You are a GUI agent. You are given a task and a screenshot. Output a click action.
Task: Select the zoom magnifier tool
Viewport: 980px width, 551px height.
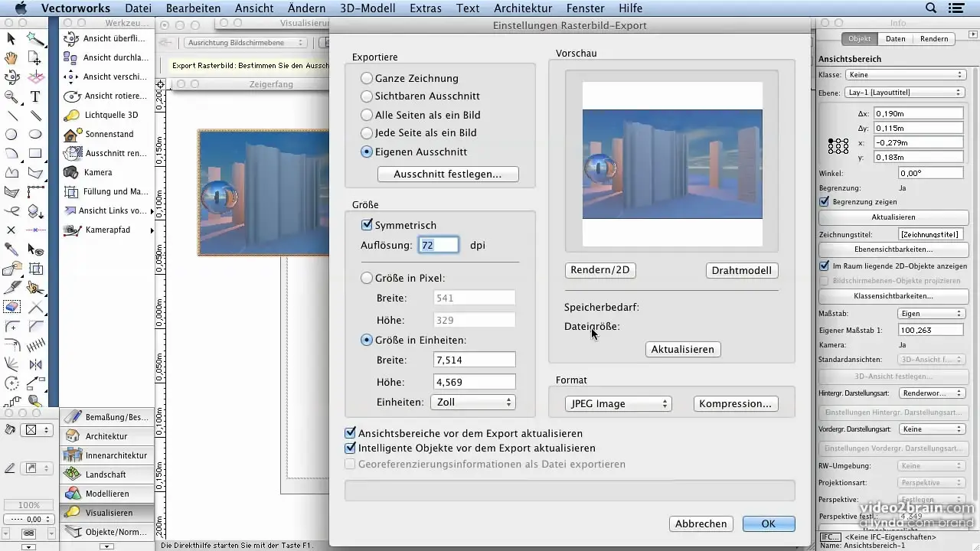pos(11,97)
